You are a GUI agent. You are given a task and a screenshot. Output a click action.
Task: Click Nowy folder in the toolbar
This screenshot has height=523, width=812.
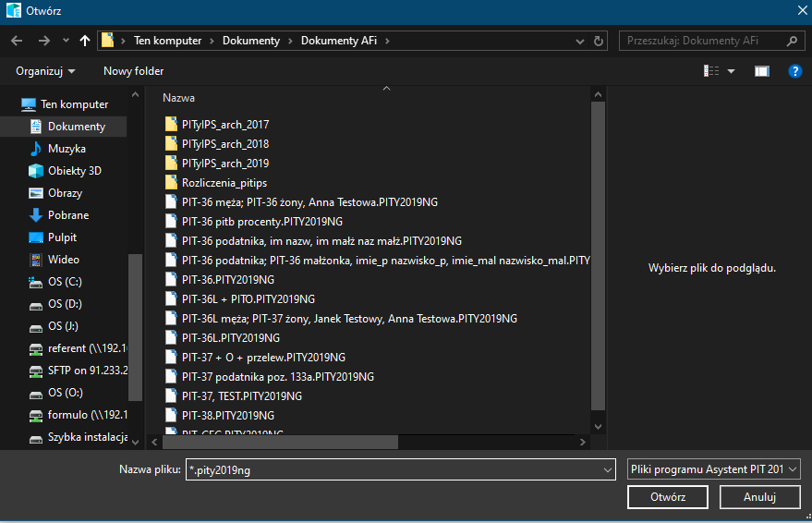pyautogui.click(x=133, y=71)
